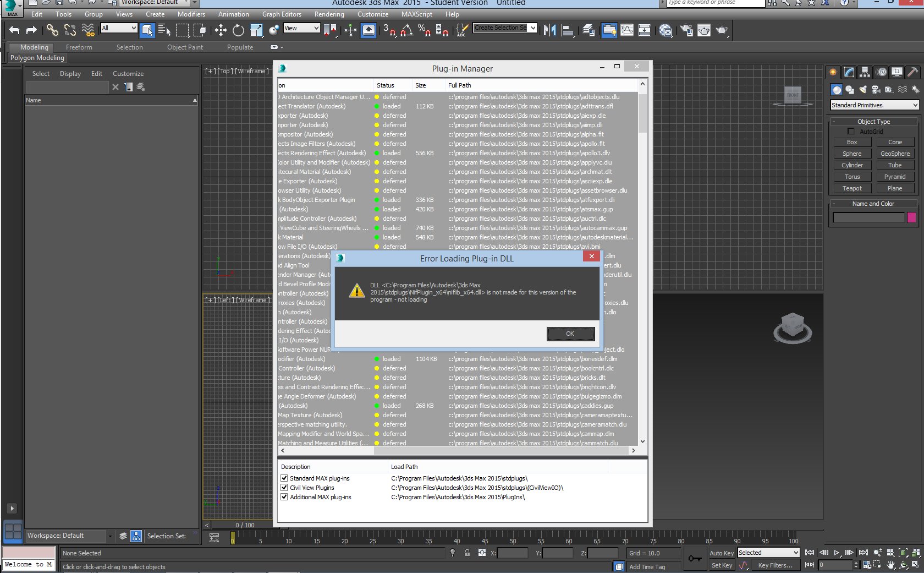Open Key Filters dialog button
The image size is (924, 573).
775,565
